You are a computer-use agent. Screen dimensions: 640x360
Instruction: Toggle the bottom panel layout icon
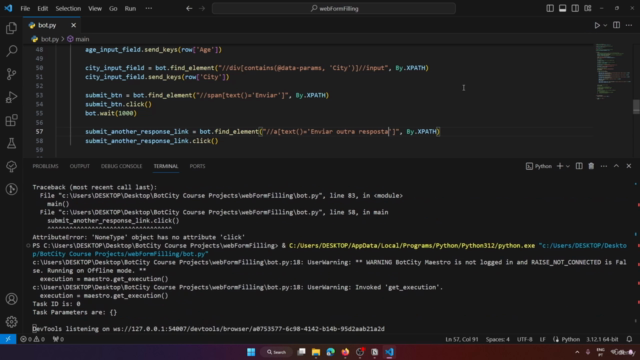tap(562, 8)
